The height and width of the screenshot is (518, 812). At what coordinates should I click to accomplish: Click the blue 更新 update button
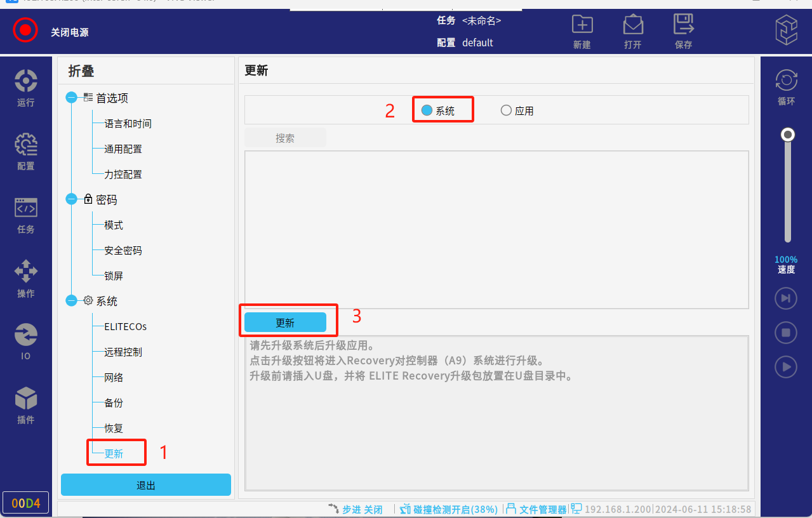(x=285, y=322)
